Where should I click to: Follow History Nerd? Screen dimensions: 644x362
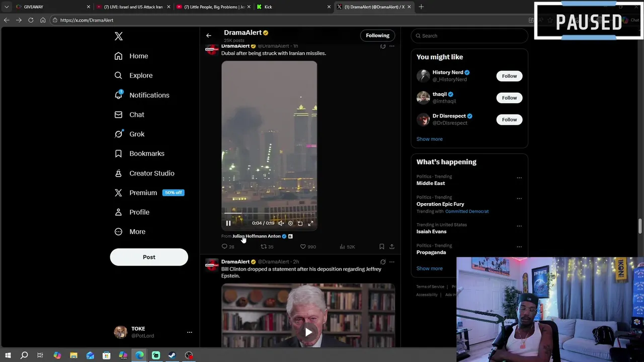[x=509, y=76]
